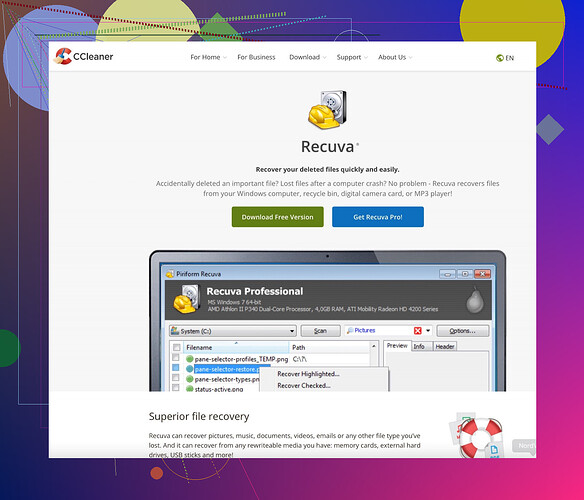The height and width of the screenshot is (500, 584).
Task: Click the Scan button
Action: (x=320, y=331)
